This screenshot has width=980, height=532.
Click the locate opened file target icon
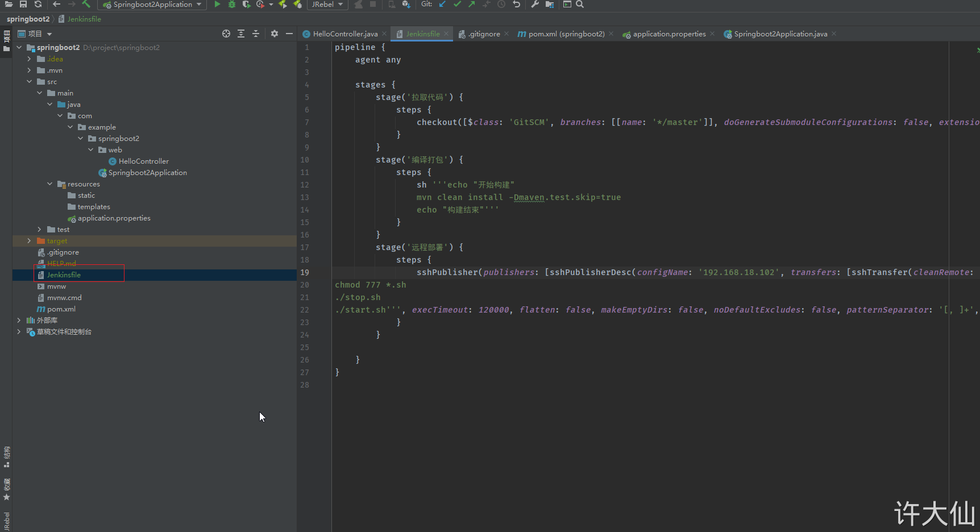(226, 34)
